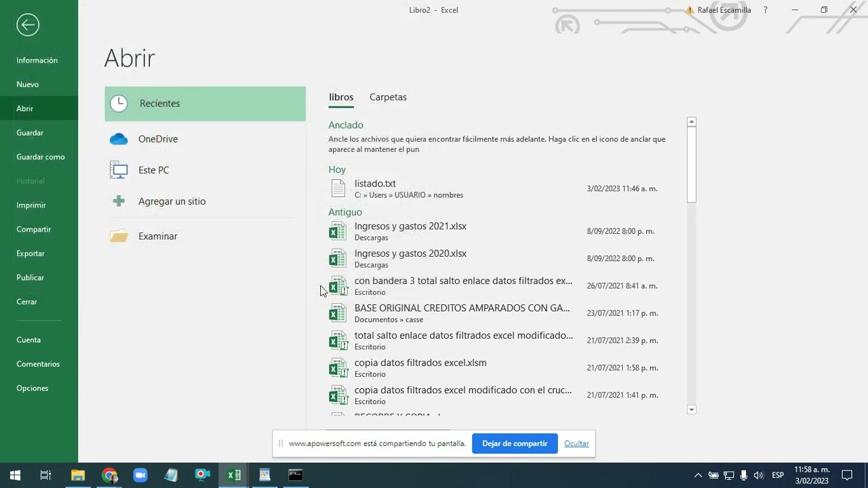Viewport: 868px width, 488px height.
Task: Click the file list scrollbar thumb
Action: point(692,165)
